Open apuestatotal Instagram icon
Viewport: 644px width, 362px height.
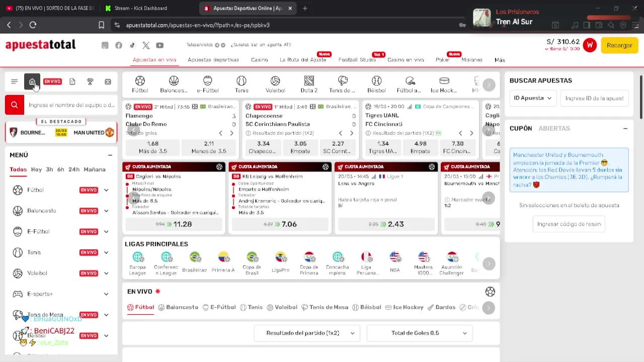point(105,45)
